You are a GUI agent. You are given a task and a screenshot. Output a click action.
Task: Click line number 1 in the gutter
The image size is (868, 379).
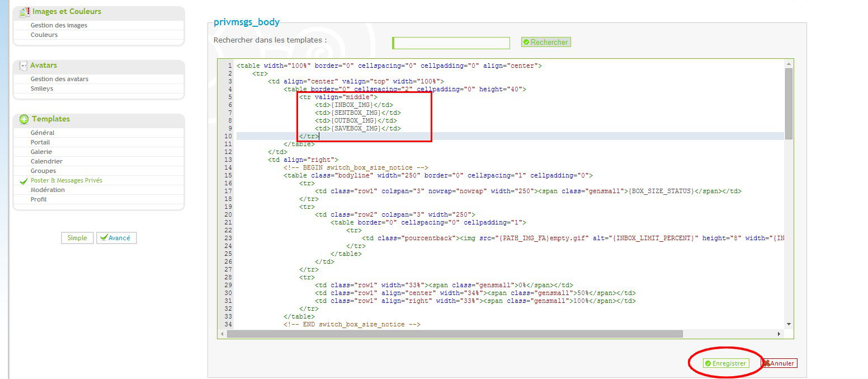(x=230, y=65)
